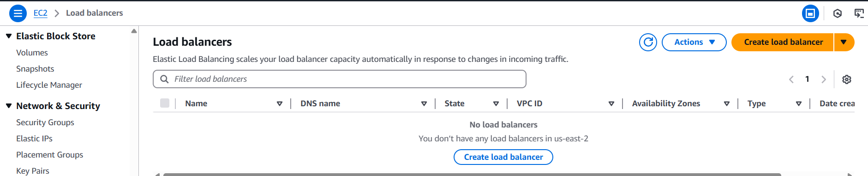Toggle the select-all load balancers checkbox

click(x=165, y=103)
